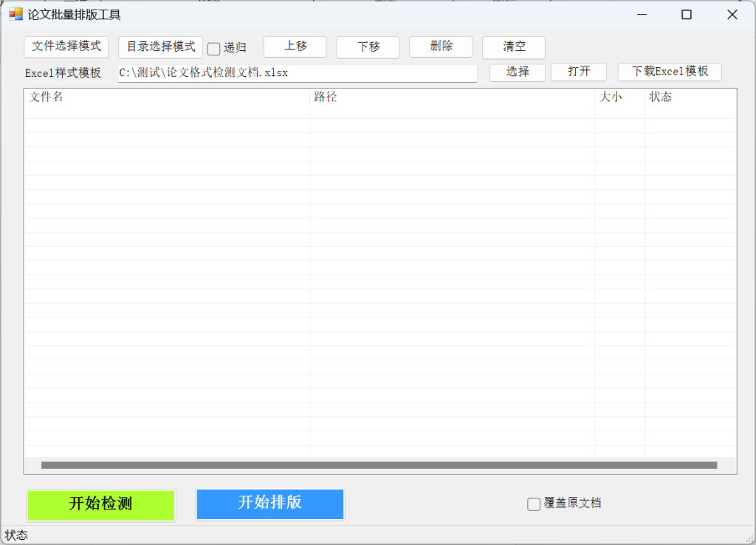Click 选择 to choose an Excel template

pos(517,72)
